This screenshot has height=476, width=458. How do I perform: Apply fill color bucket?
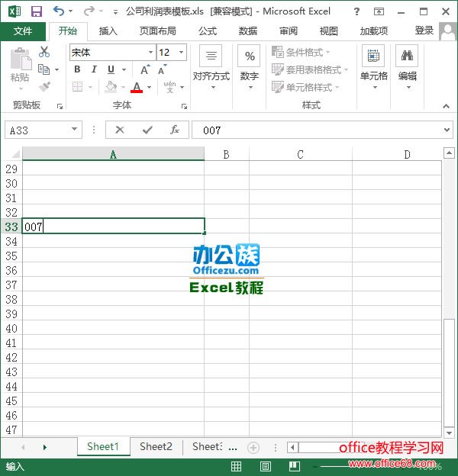coord(111,87)
